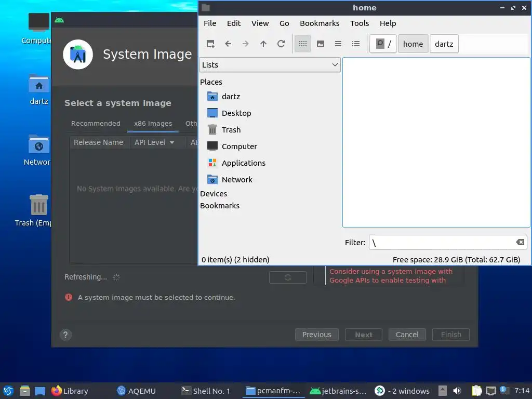The height and width of the screenshot is (399, 532).
Task: Open the Bookmarks menu
Action: 320,23
